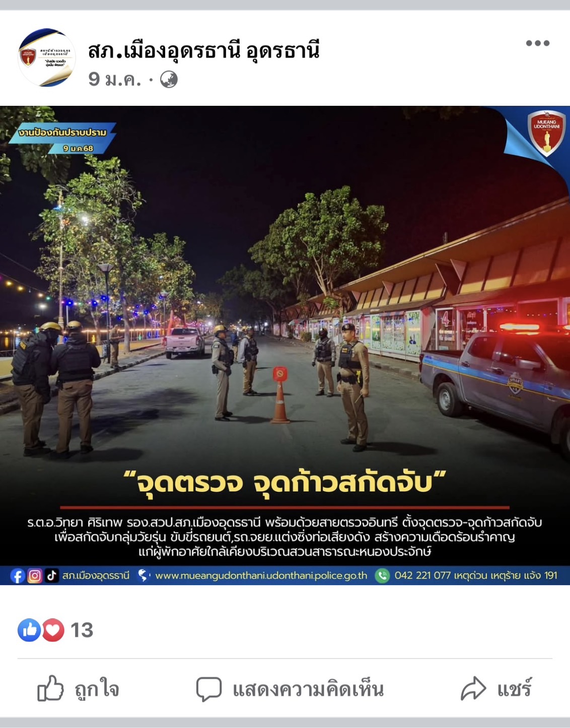Viewport: 570px width, 728px height.
Task: Open the three-dot post options menu
Action: point(537,43)
